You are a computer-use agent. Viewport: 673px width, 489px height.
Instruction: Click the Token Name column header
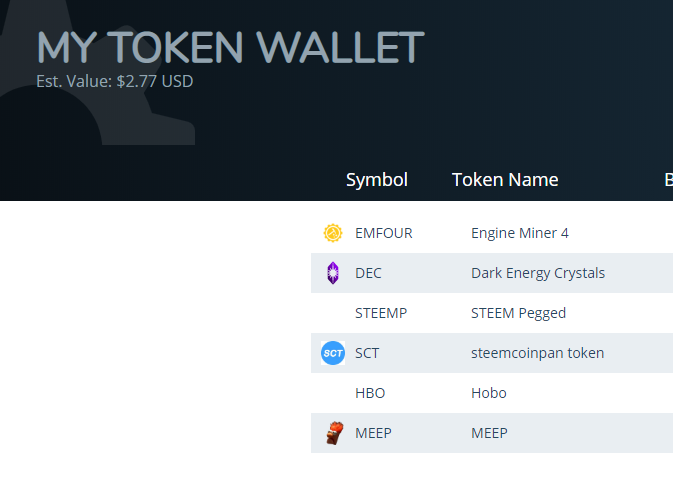[505, 179]
